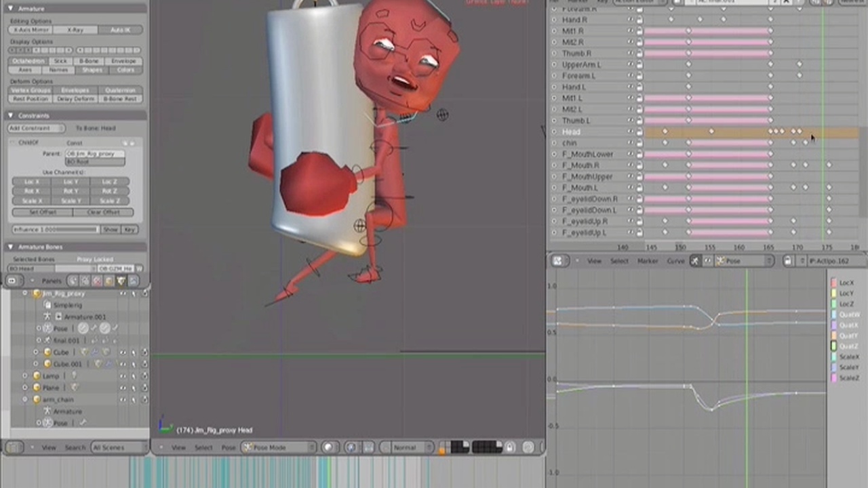Toggle X-Axis Mirror editing option
This screenshot has width=868, height=488.
pos(31,30)
